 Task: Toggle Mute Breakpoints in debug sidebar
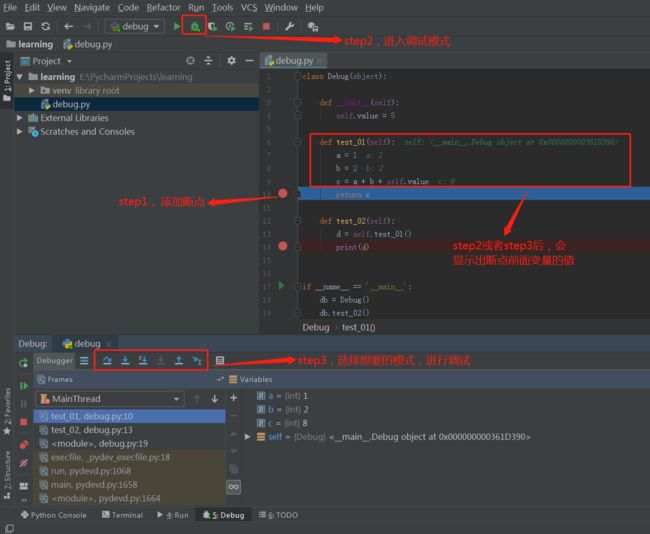(24, 463)
